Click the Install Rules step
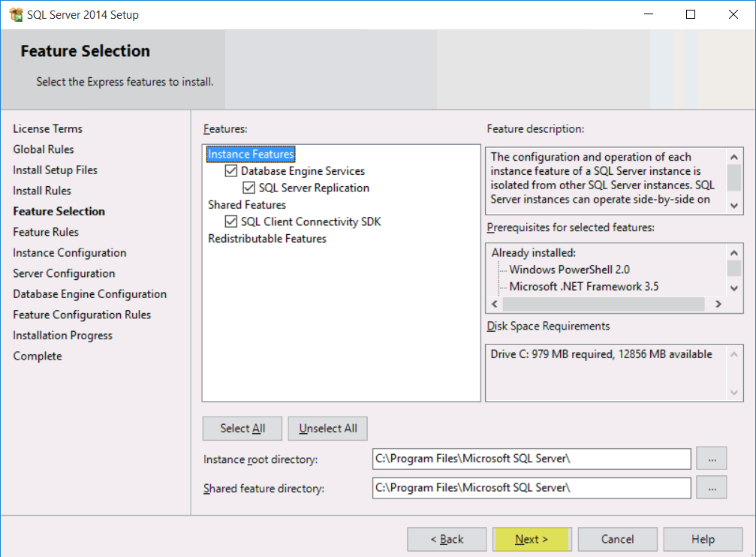Image resolution: width=756 pixels, height=557 pixels. 42,191
